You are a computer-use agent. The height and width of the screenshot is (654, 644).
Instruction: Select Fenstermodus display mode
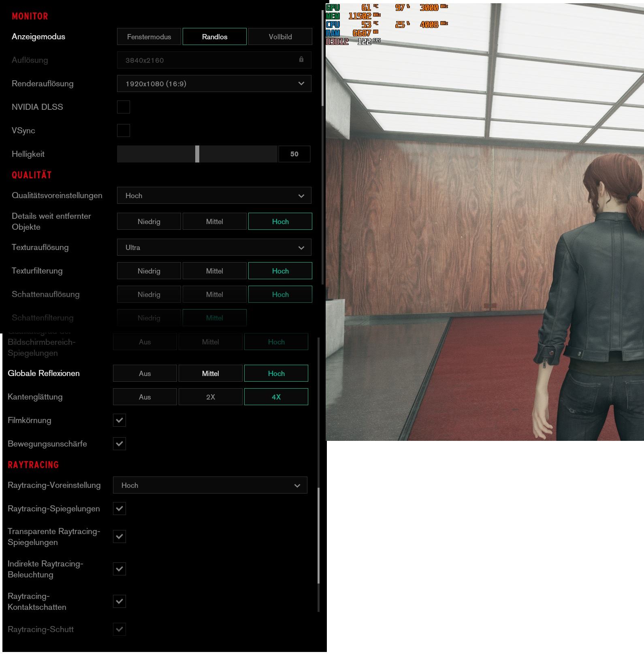[x=149, y=36]
